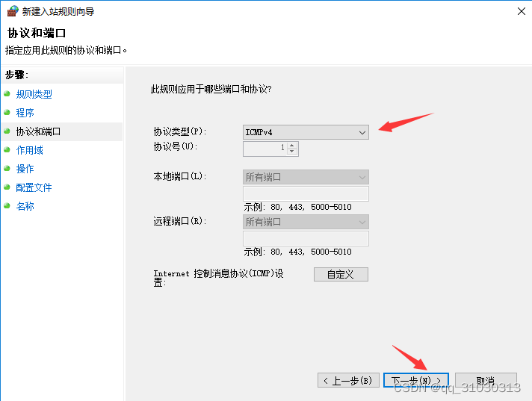Click the green bullet beside 作用域
This screenshot has width=532, height=401.
point(7,149)
